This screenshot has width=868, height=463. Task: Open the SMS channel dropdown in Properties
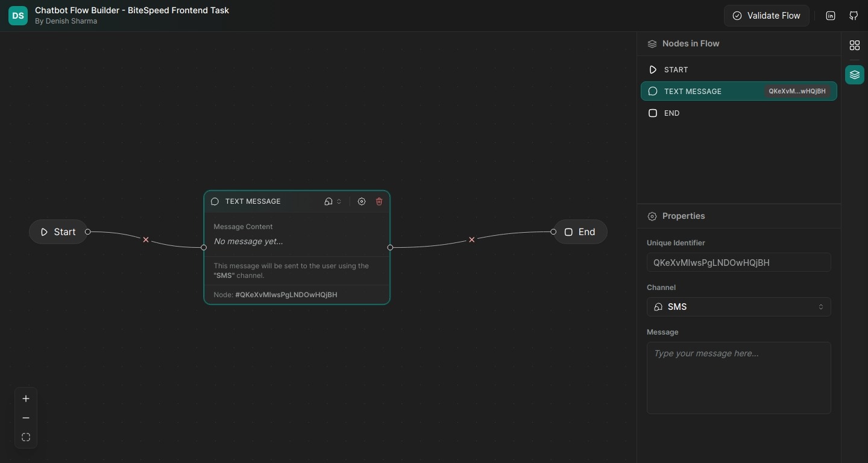[739, 307]
